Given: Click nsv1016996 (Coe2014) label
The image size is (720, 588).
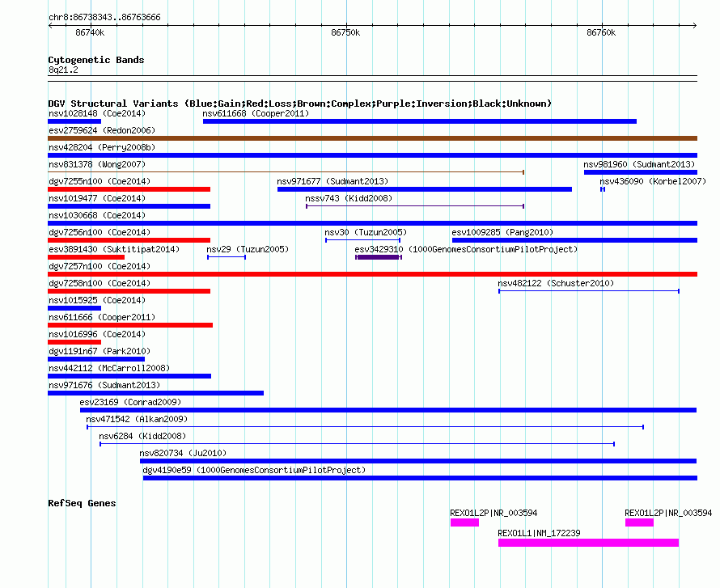Looking at the screenshot, I should tap(97, 334).
